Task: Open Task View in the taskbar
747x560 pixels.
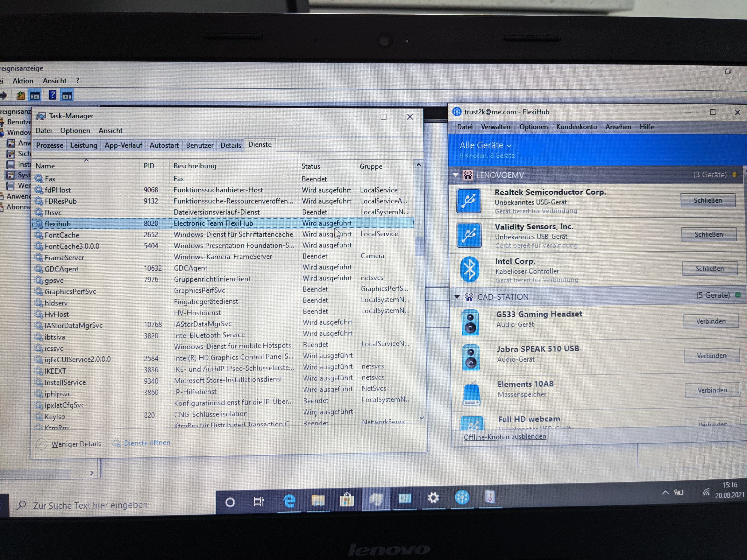Action: [259, 502]
